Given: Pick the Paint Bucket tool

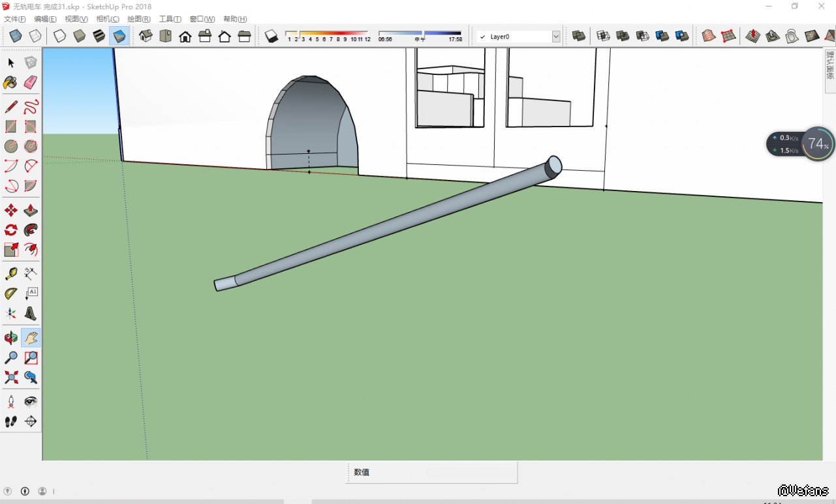Looking at the screenshot, I should click(x=11, y=82).
